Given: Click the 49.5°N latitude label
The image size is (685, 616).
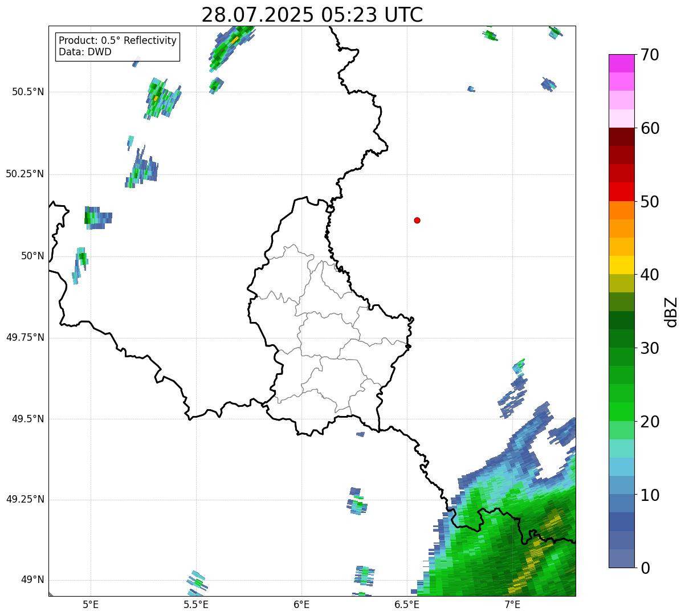Looking at the screenshot, I should (28, 419).
